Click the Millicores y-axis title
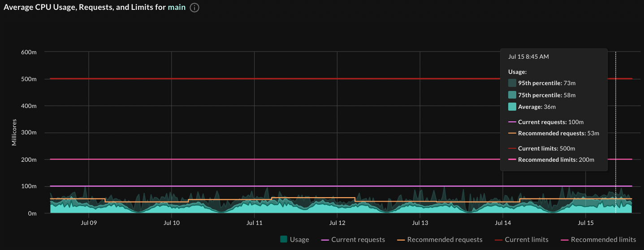644x250 pixels. tap(14, 132)
